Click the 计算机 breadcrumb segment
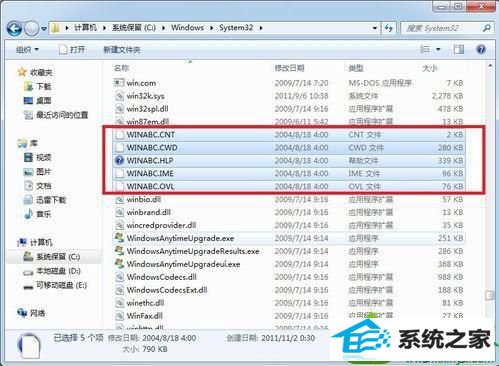 [x=85, y=28]
